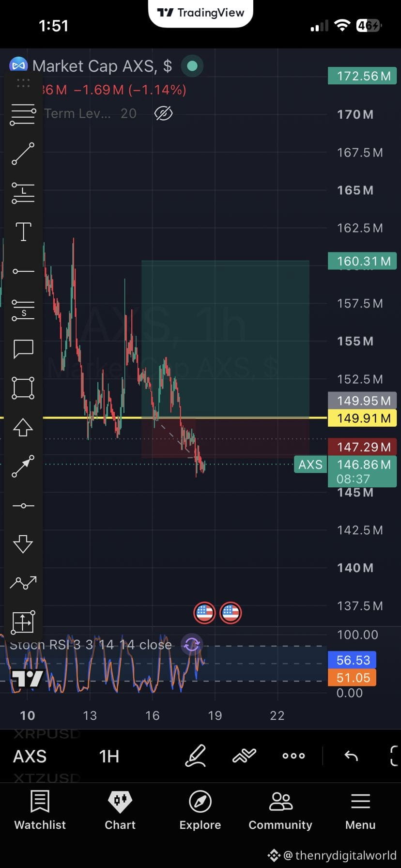Tap the 146.86M current price tag
Viewport: 401px width, 868px height.
coord(362,471)
